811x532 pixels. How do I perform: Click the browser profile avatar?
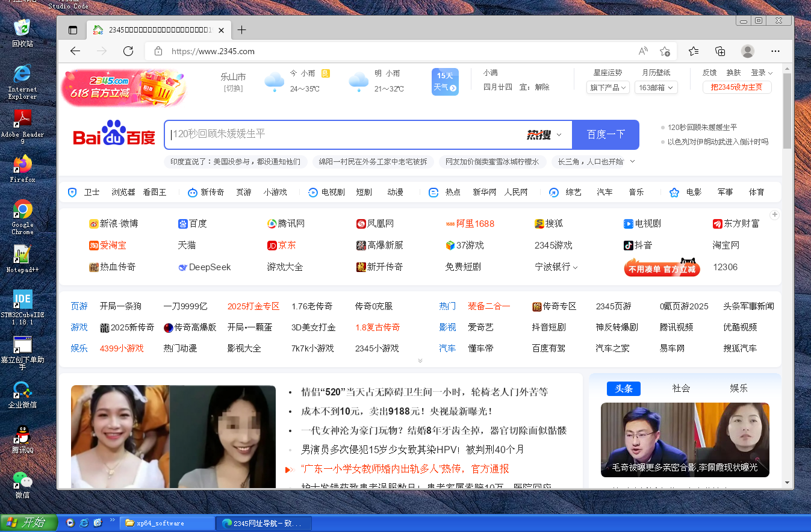(x=747, y=51)
